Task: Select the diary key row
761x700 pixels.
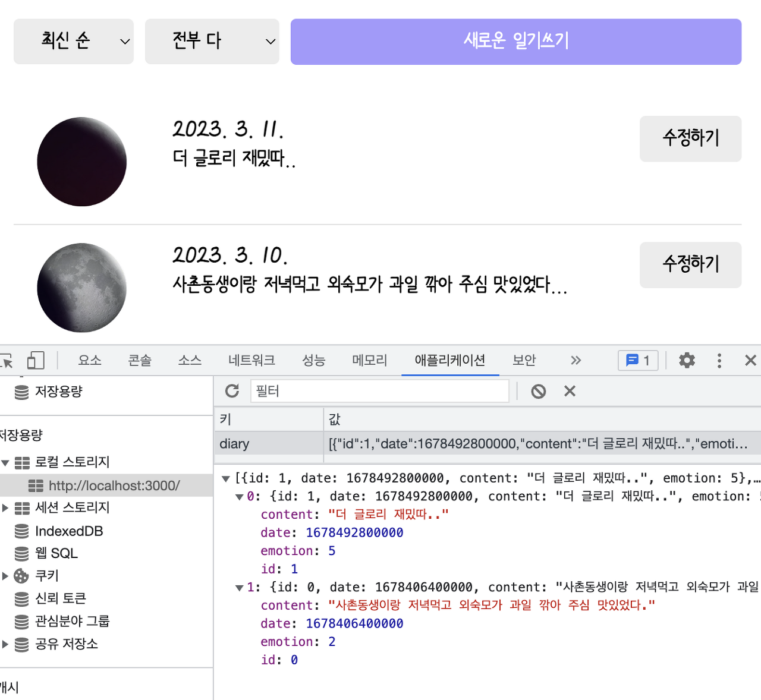Action: pyautogui.click(x=269, y=444)
